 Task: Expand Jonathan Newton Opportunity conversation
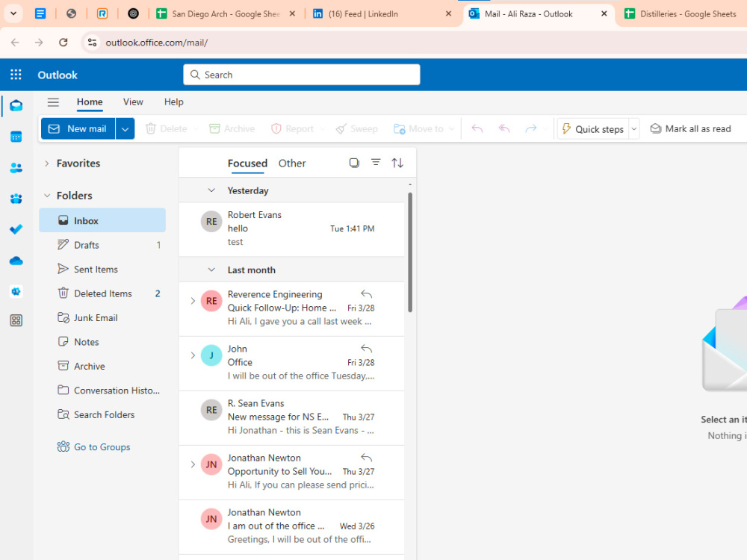[193, 464]
